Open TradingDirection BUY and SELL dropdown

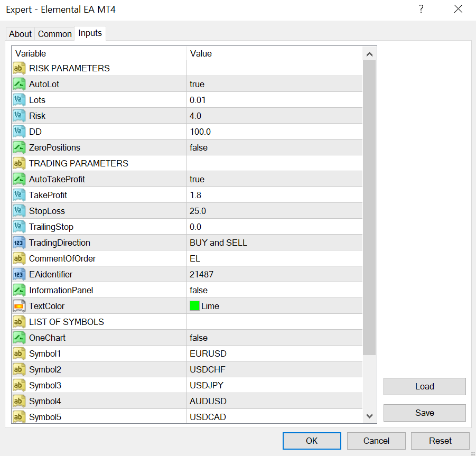coord(274,243)
